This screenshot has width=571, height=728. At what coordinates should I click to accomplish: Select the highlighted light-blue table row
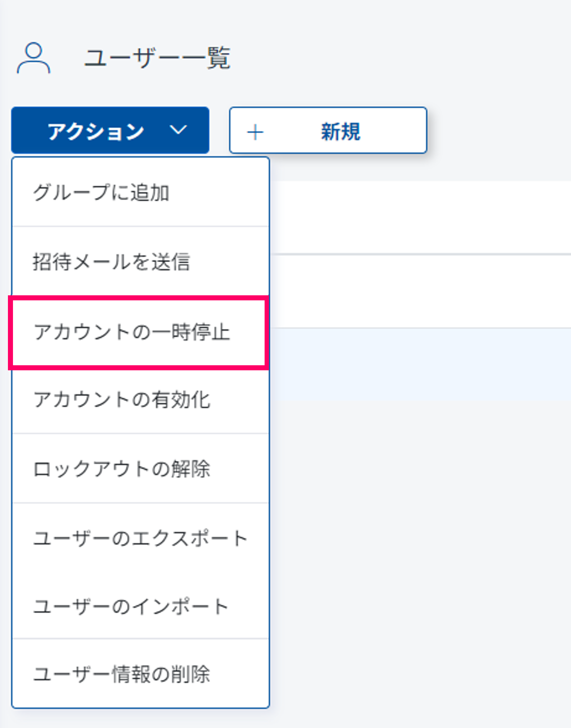point(420,364)
